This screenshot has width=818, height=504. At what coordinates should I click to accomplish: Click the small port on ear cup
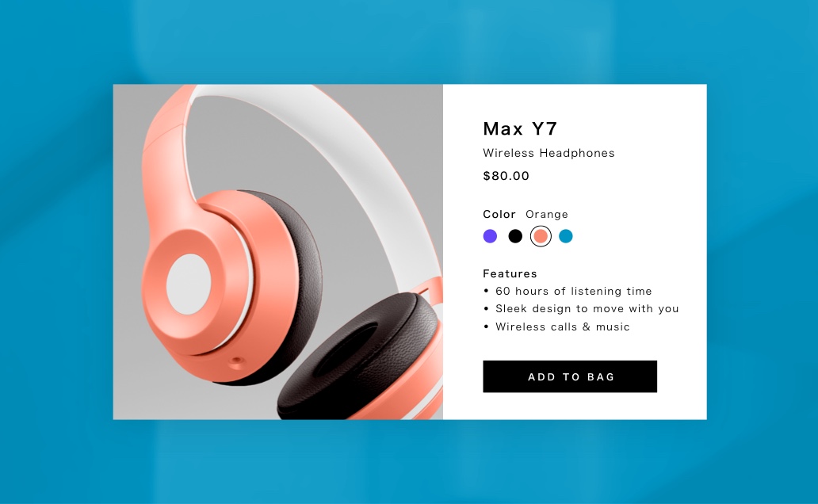[x=236, y=361]
